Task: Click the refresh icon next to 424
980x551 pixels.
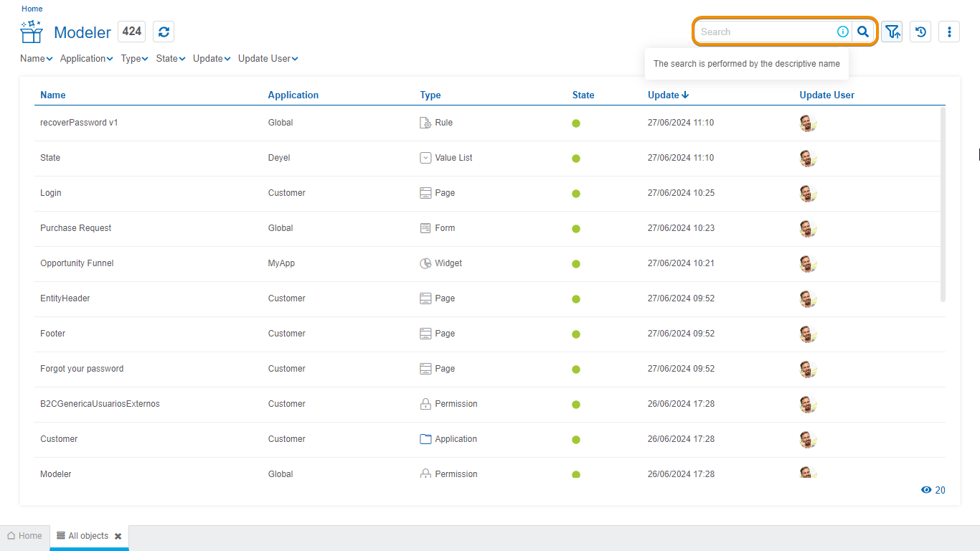Action: click(164, 32)
